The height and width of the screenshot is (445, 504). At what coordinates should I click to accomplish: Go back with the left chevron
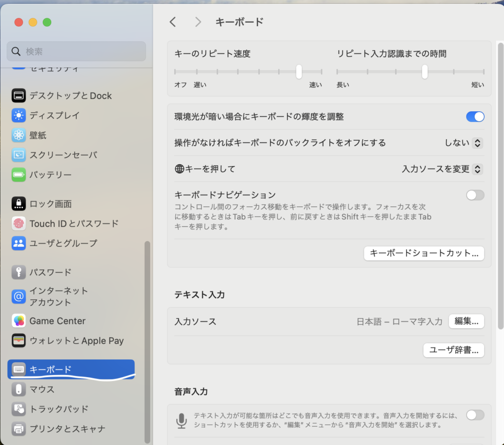[x=172, y=22]
